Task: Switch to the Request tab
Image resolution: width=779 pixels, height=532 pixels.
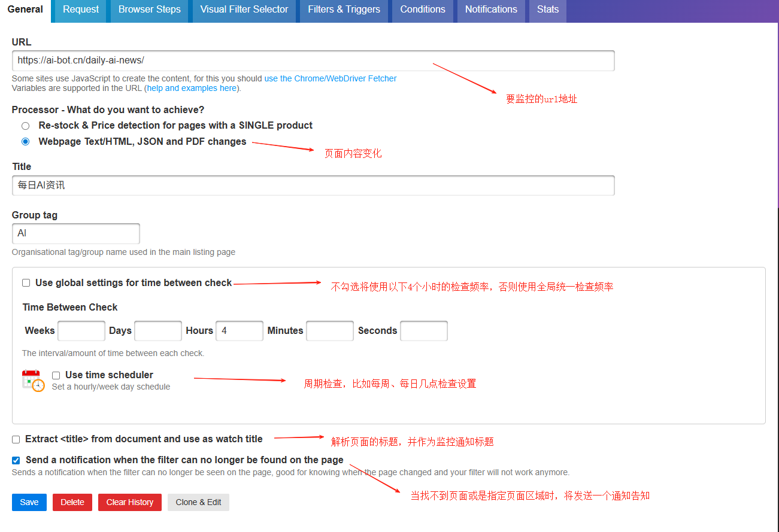Action: [81, 10]
